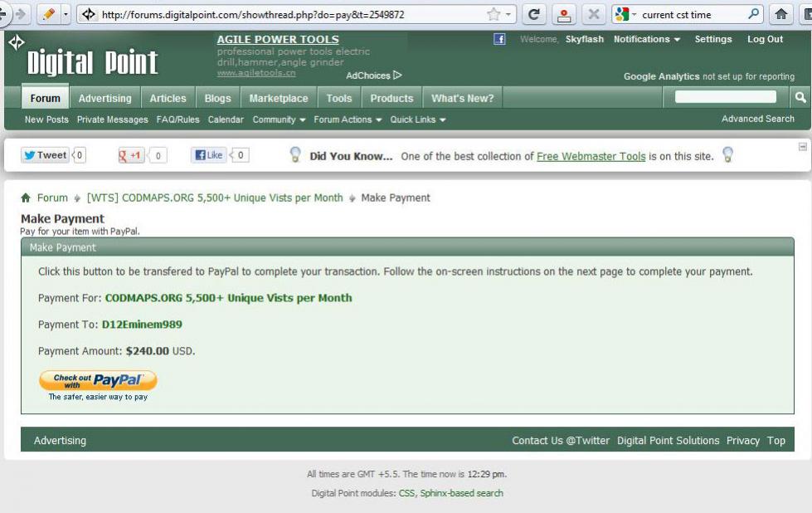Expand the Quick Links menu

[x=418, y=120]
